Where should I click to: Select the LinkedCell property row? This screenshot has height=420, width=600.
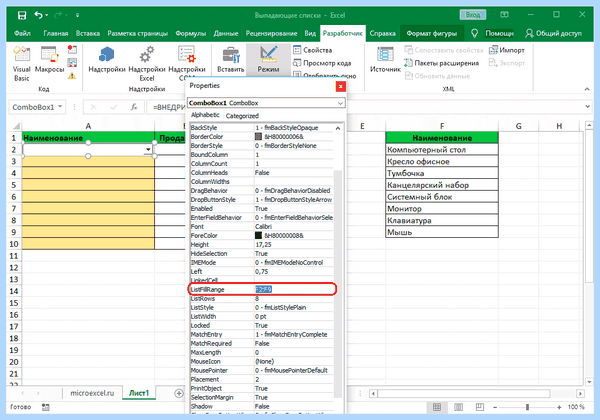262,280
